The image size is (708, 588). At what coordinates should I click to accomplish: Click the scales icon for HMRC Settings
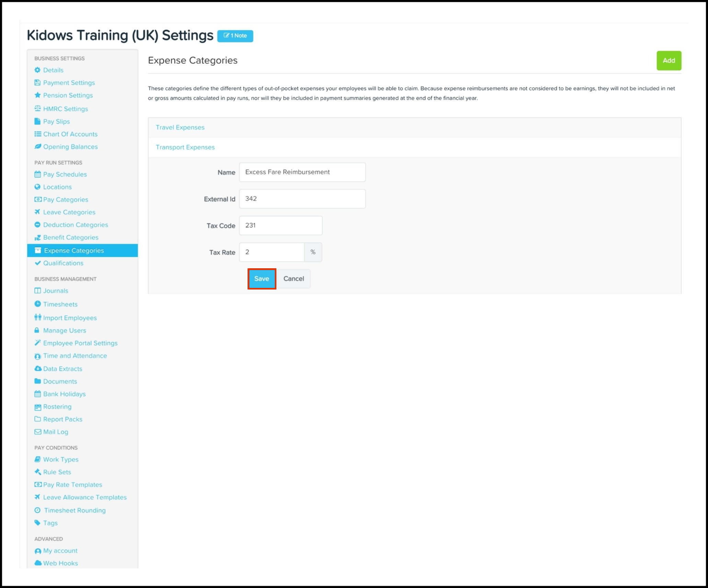pyautogui.click(x=37, y=109)
